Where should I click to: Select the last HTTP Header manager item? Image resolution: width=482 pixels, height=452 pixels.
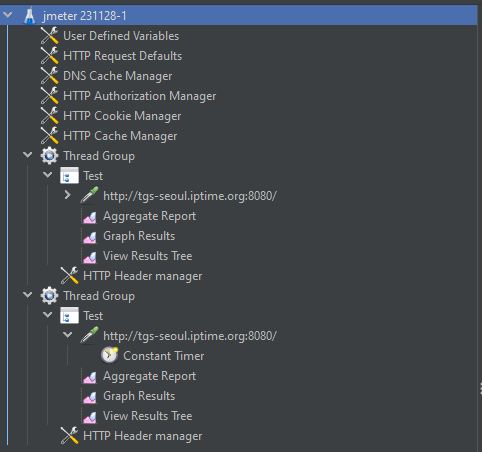(x=143, y=436)
